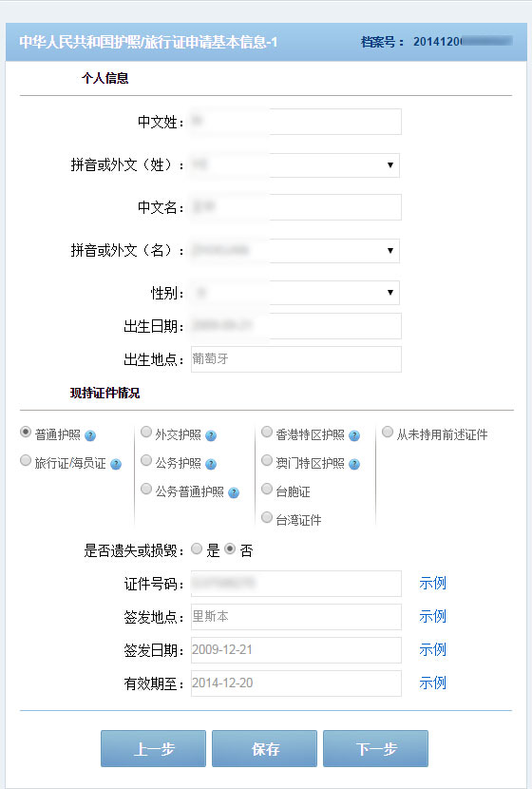Choose 从未持用前述证件 radio button
The image size is (532, 789).
(388, 432)
